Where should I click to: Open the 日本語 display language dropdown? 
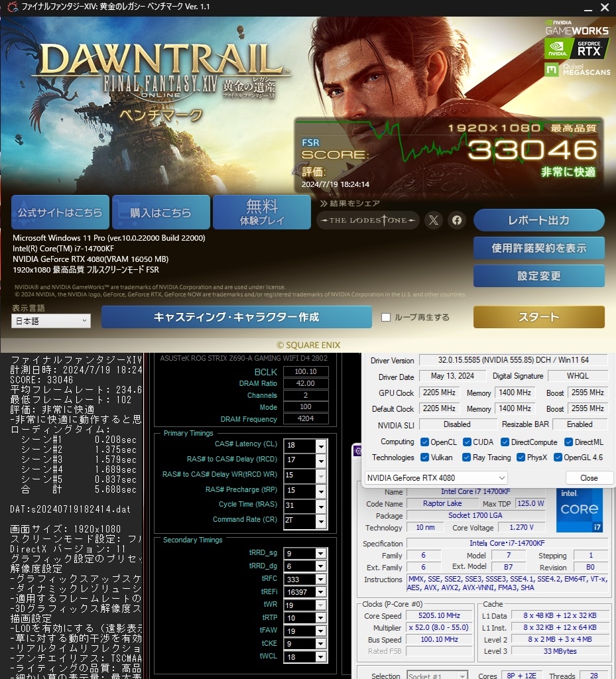51,321
